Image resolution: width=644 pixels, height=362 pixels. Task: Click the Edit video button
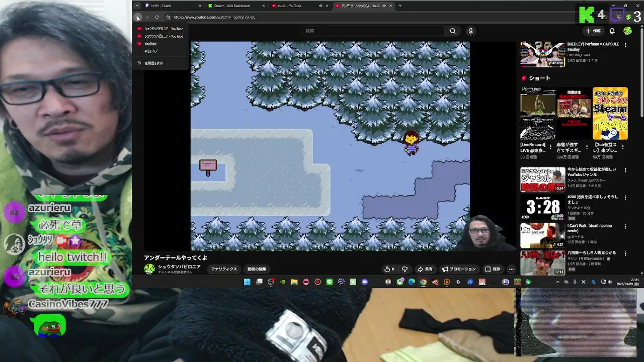pyautogui.click(x=257, y=269)
